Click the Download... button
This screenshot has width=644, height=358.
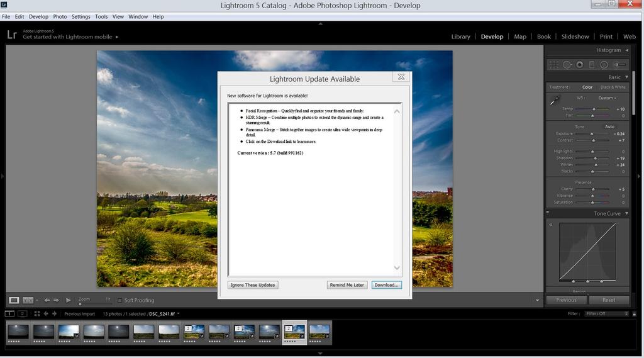386,285
